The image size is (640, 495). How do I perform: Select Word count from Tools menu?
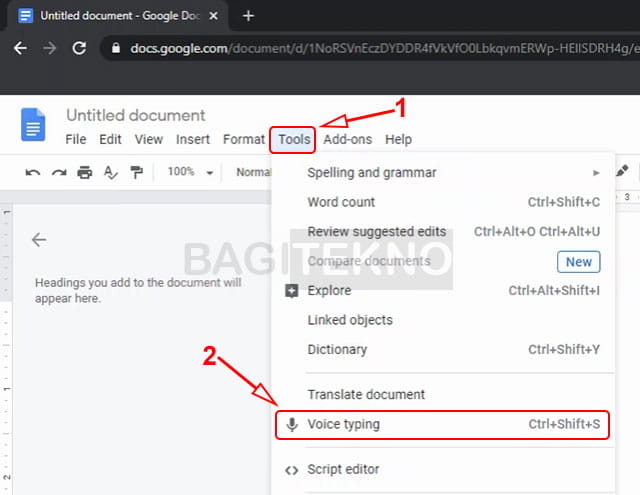point(443,202)
